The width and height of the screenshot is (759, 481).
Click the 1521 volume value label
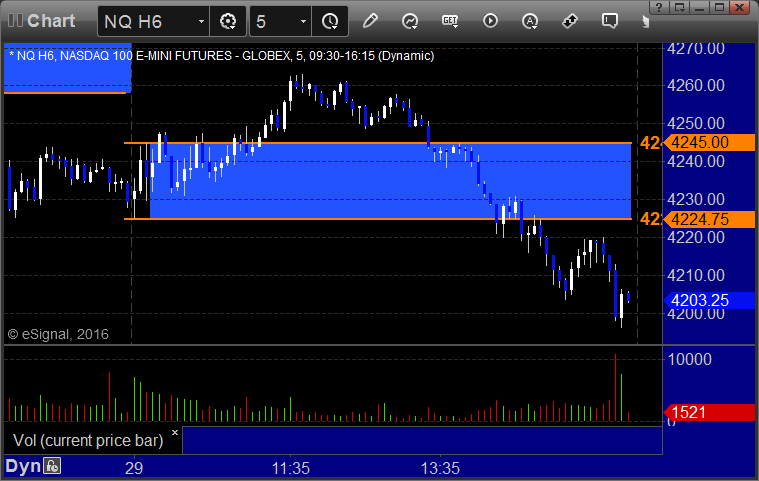709,412
